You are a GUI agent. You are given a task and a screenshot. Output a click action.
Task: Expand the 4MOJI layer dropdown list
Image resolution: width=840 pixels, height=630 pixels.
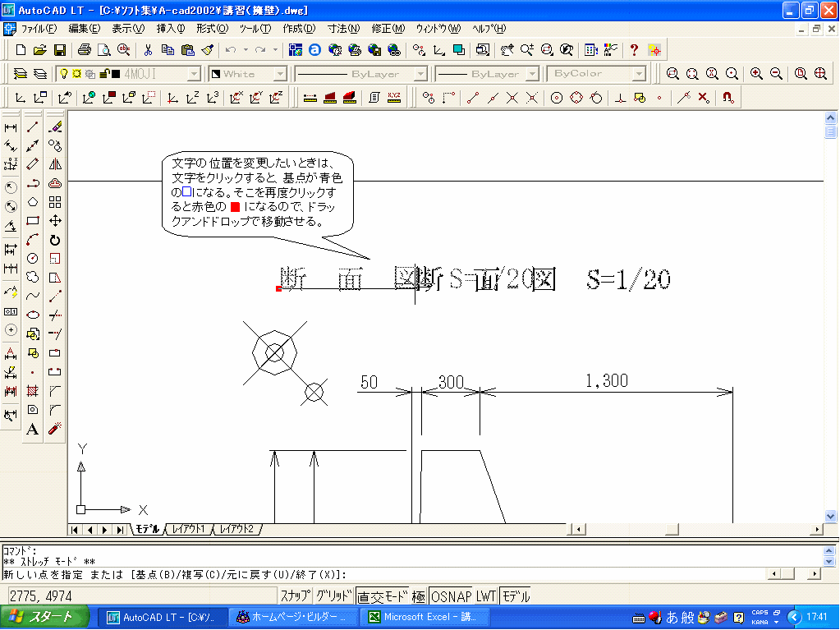point(194,73)
